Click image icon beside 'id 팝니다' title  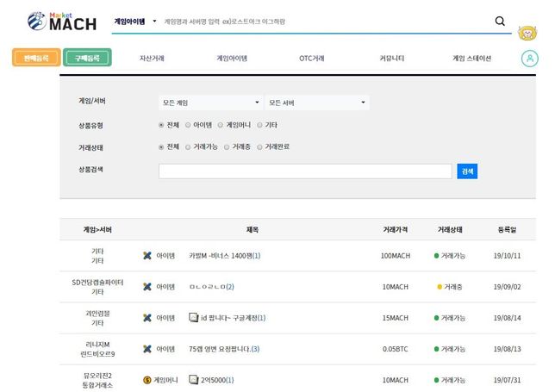tap(193, 318)
